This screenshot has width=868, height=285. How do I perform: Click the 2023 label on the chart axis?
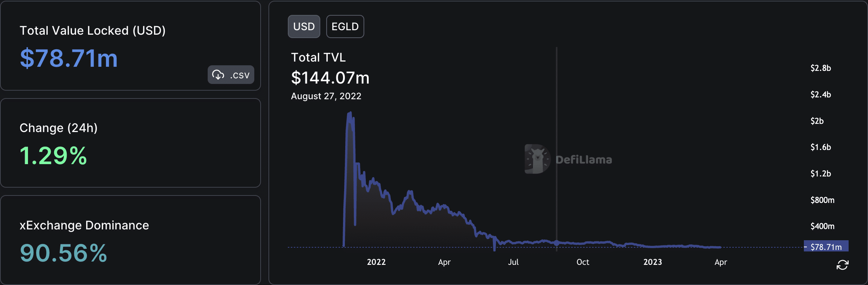(653, 262)
